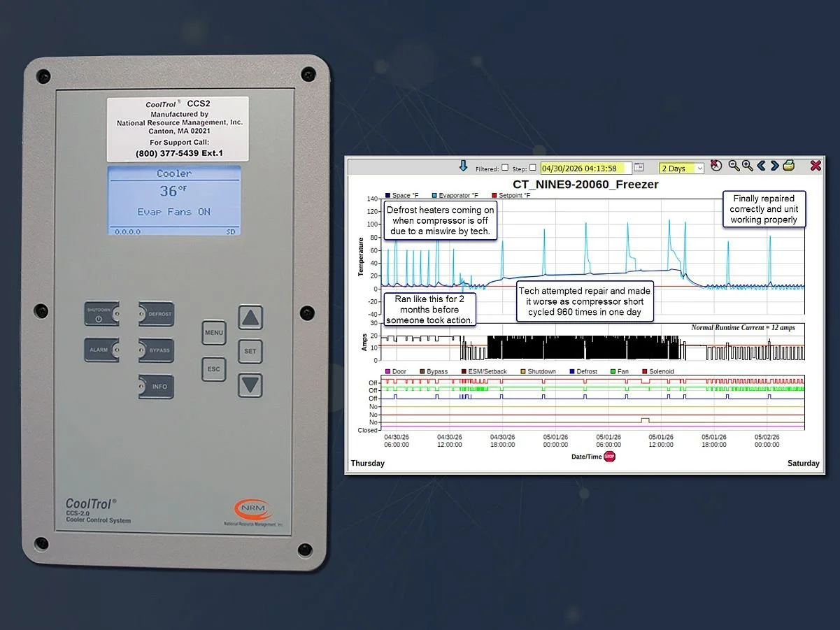Click the 05/02/26 00:00:00 axis label
840x630 pixels.
pyautogui.click(x=767, y=441)
